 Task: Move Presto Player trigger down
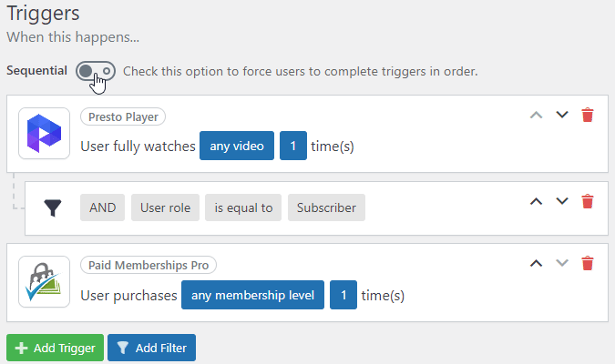pos(562,115)
